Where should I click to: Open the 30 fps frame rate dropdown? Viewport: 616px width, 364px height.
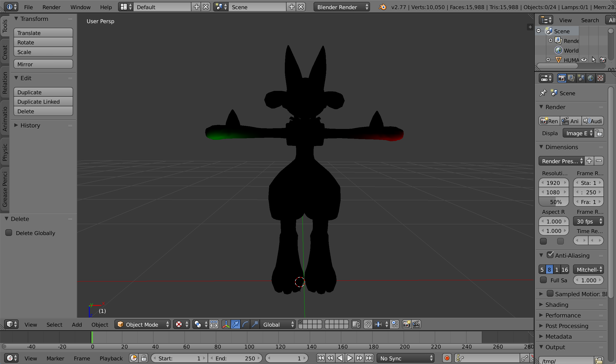click(x=588, y=221)
